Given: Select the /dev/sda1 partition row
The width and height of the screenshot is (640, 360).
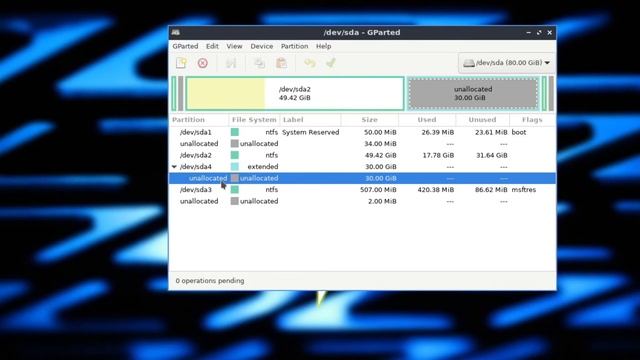Looking at the screenshot, I should coord(362,132).
